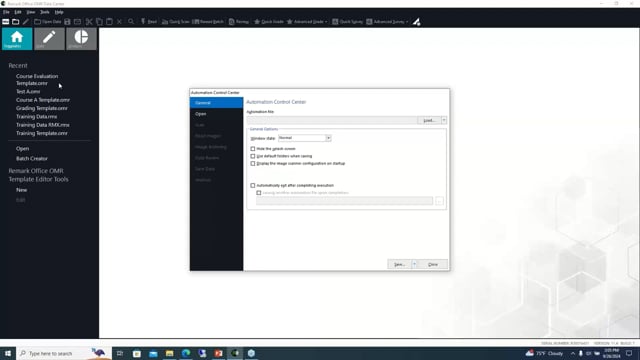The height and width of the screenshot is (360, 640).
Task: Click the Reread Batch toolbar button
Action: [208, 22]
